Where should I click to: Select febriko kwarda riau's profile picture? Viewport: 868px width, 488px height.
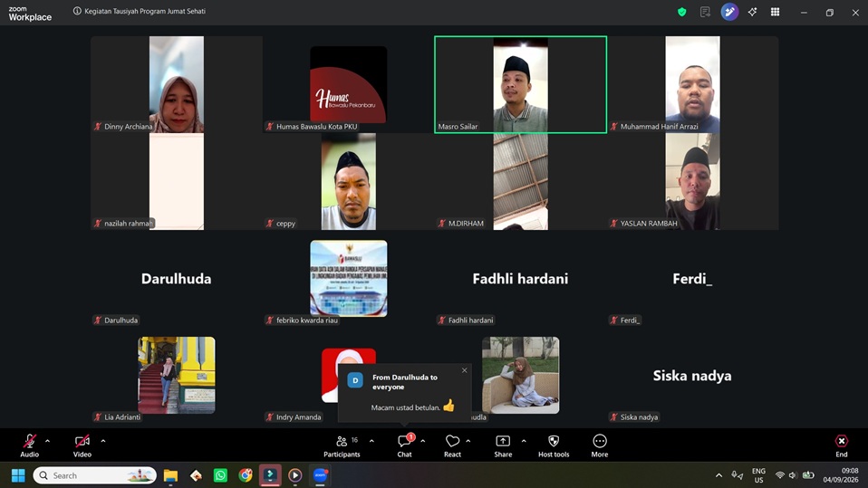pos(349,278)
